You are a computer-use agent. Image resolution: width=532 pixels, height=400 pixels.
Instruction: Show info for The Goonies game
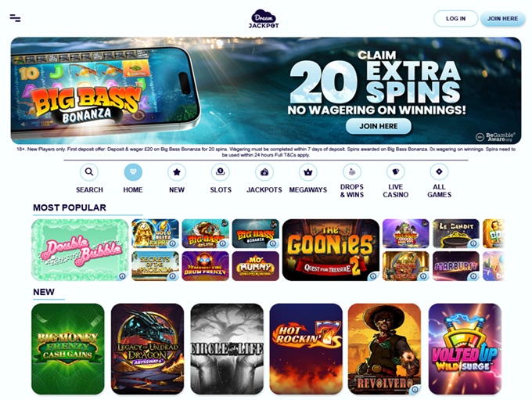[373, 276]
